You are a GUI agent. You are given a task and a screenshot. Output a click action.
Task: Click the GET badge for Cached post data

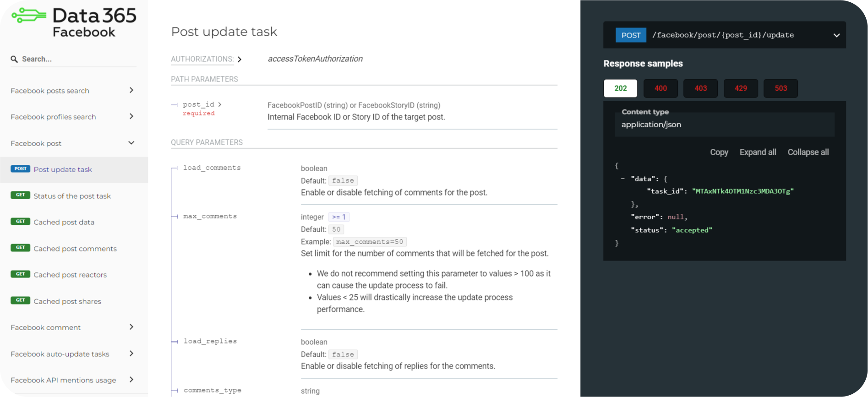pos(21,222)
